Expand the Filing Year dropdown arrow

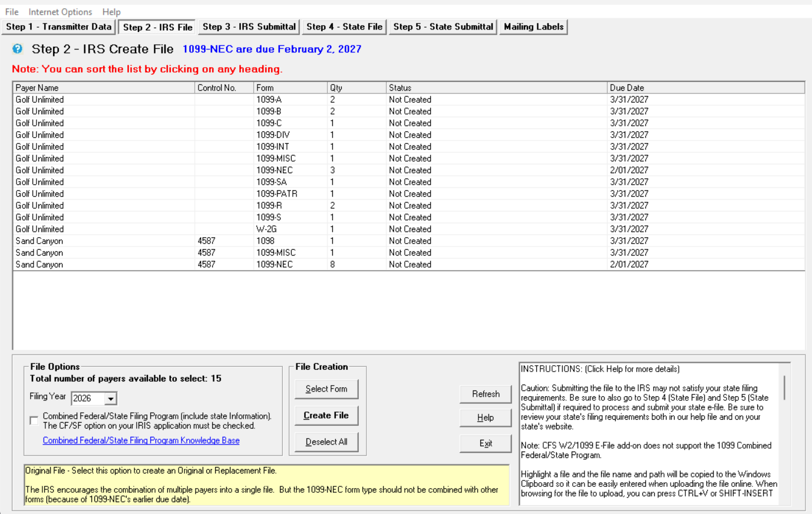(110, 399)
